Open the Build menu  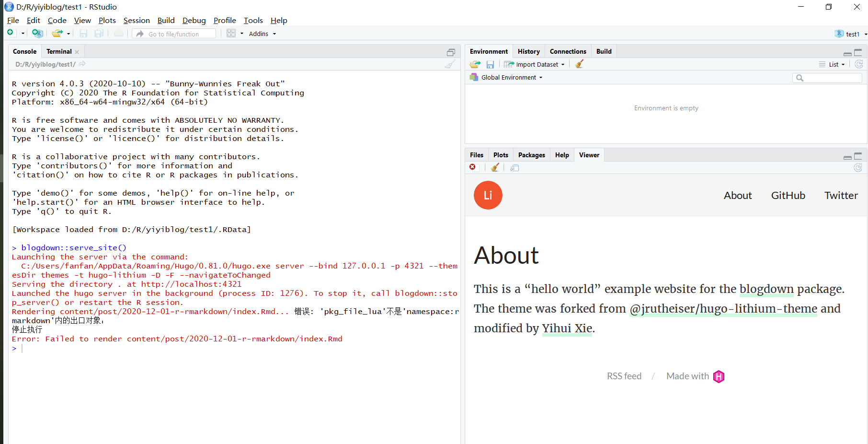click(166, 20)
